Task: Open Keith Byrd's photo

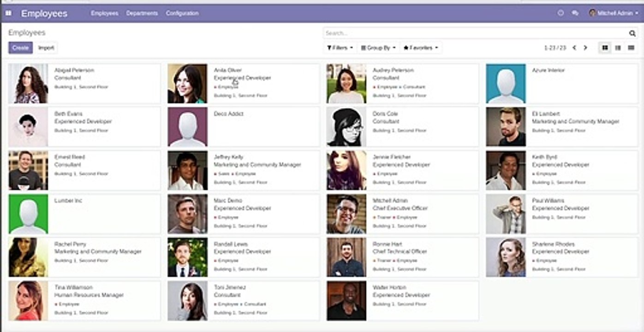Action: (506, 170)
